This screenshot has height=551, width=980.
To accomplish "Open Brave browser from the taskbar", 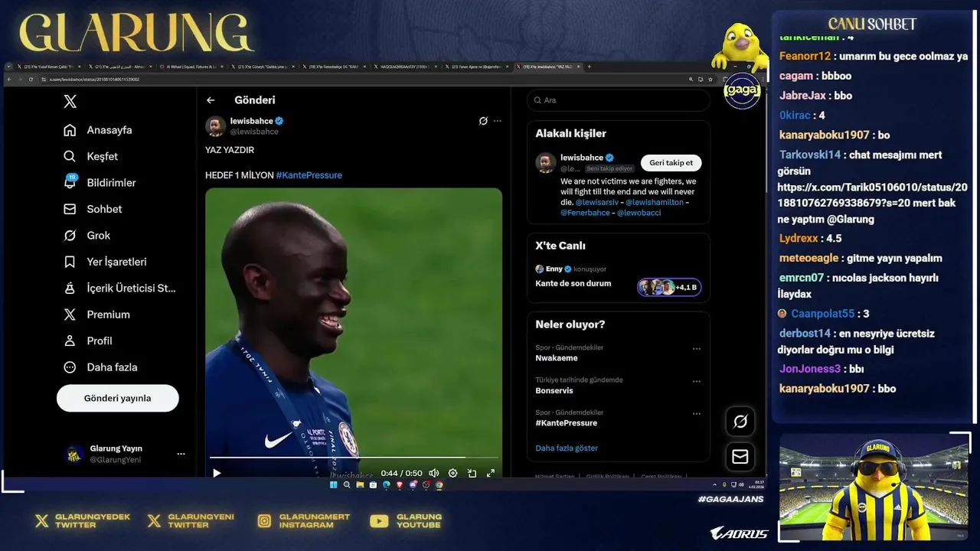I will (399, 484).
